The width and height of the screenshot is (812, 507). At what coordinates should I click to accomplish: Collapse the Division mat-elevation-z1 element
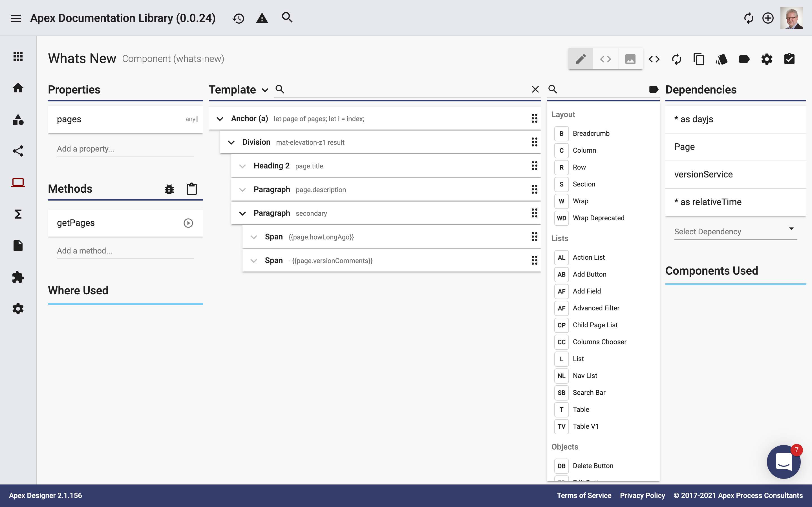(x=231, y=143)
